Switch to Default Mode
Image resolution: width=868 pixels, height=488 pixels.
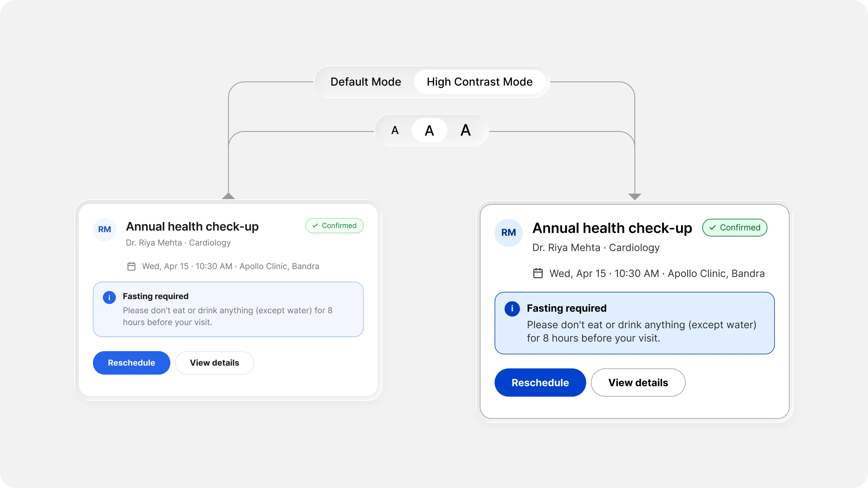click(365, 82)
